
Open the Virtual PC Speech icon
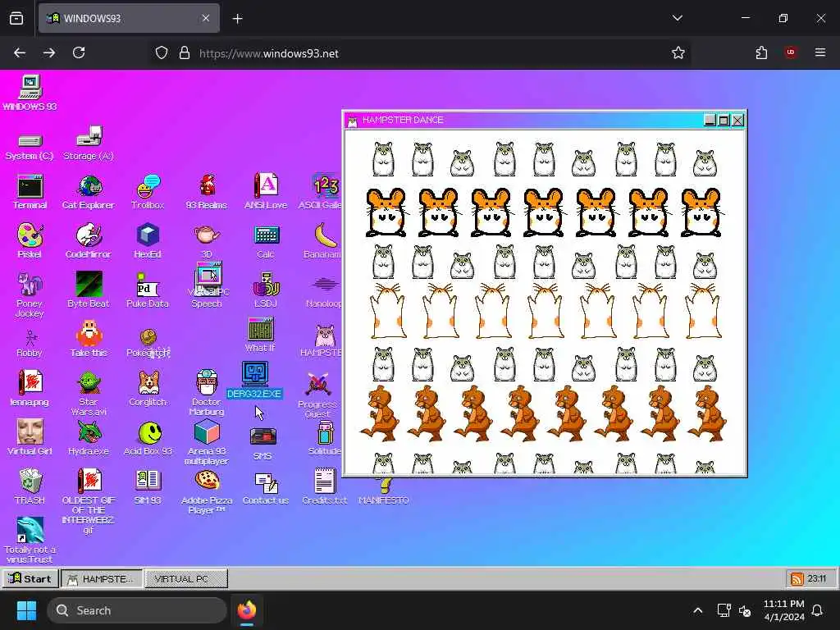click(208, 285)
